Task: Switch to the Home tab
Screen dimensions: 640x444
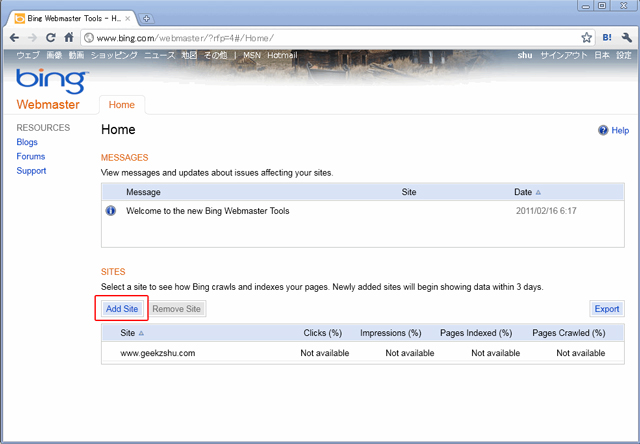Action: (122, 105)
